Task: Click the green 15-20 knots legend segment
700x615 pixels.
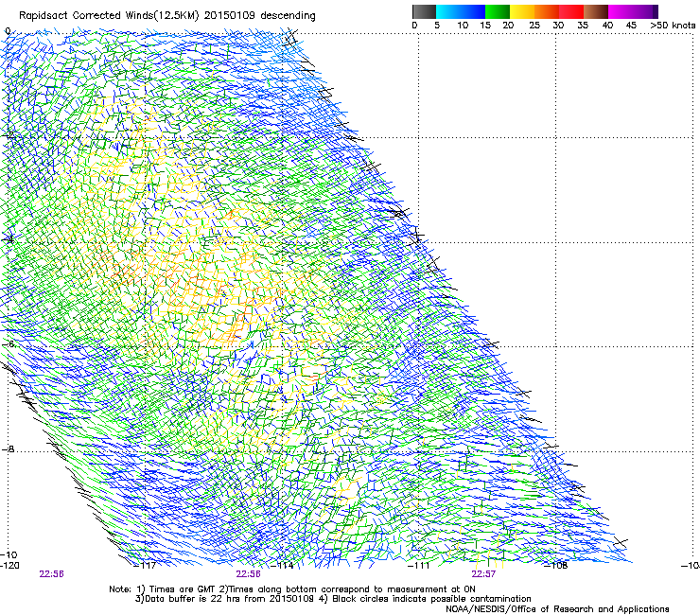Action: point(498,11)
